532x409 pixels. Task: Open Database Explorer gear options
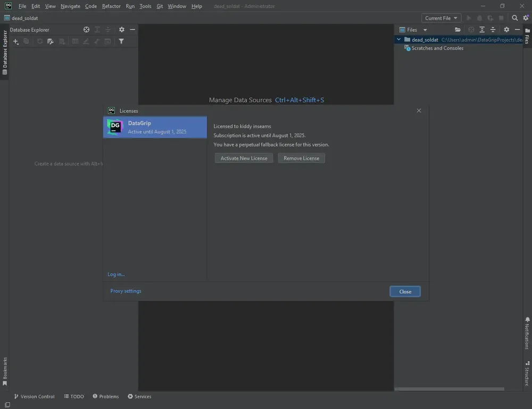tap(121, 29)
